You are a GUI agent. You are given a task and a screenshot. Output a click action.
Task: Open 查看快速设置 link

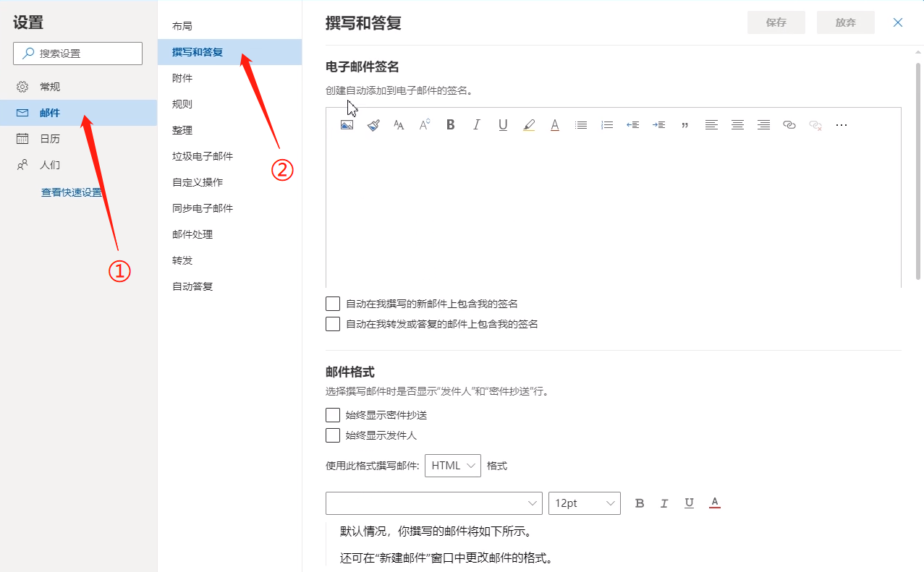pyautogui.click(x=72, y=192)
